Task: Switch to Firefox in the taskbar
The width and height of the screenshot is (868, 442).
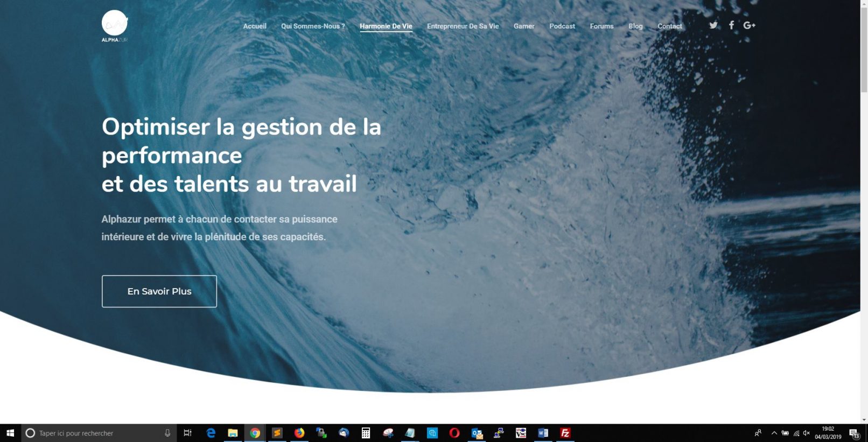Action: tap(299, 433)
